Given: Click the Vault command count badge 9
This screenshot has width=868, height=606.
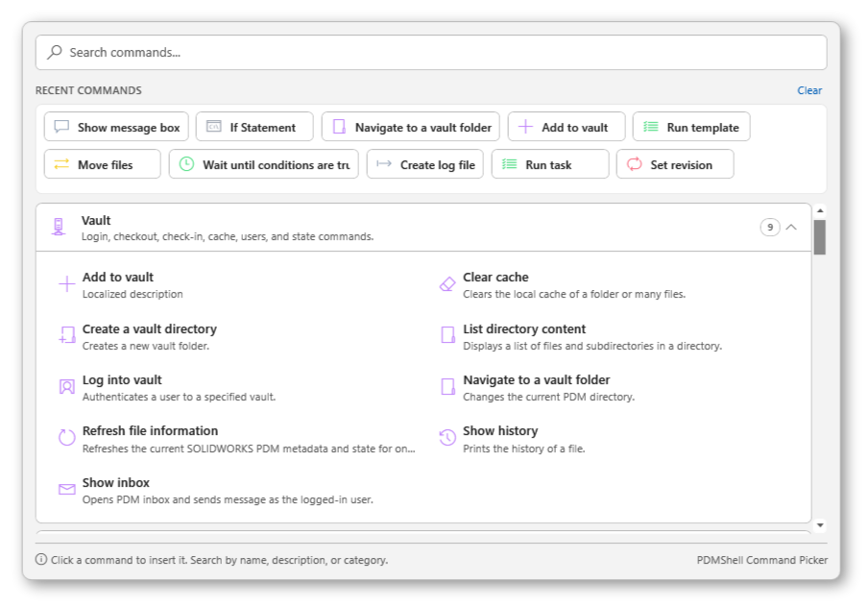Looking at the screenshot, I should tap(770, 227).
